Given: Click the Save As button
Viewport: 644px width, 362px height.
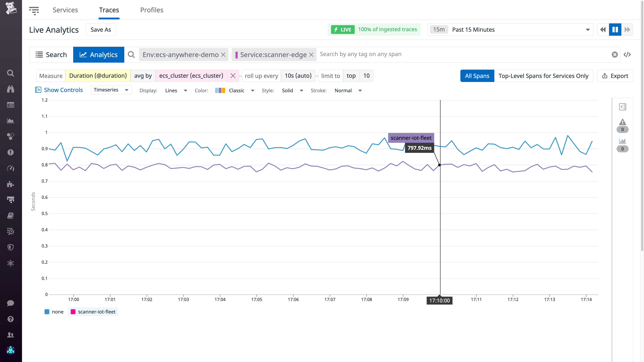Looking at the screenshot, I should pyautogui.click(x=100, y=30).
